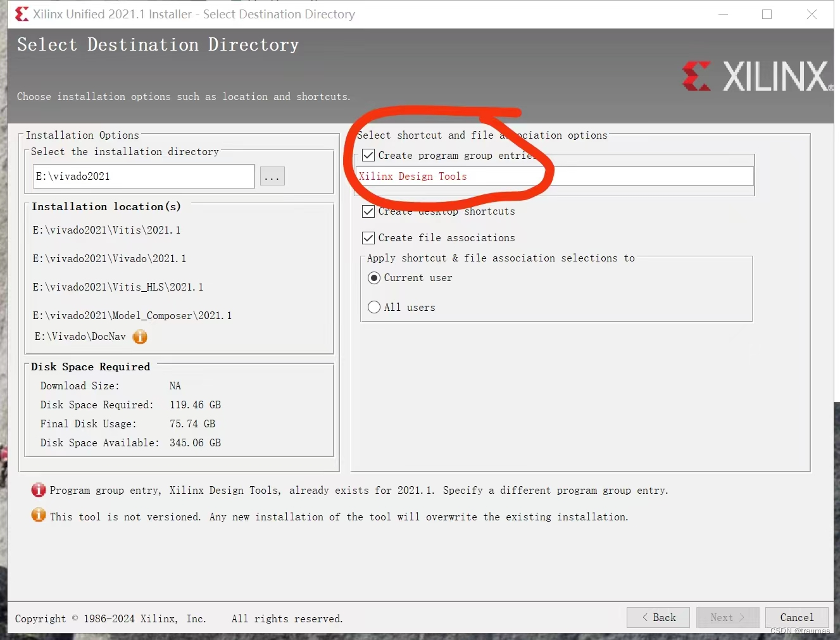Click the minimize button on the installer window
The width and height of the screenshot is (840, 640).
coord(723,14)
